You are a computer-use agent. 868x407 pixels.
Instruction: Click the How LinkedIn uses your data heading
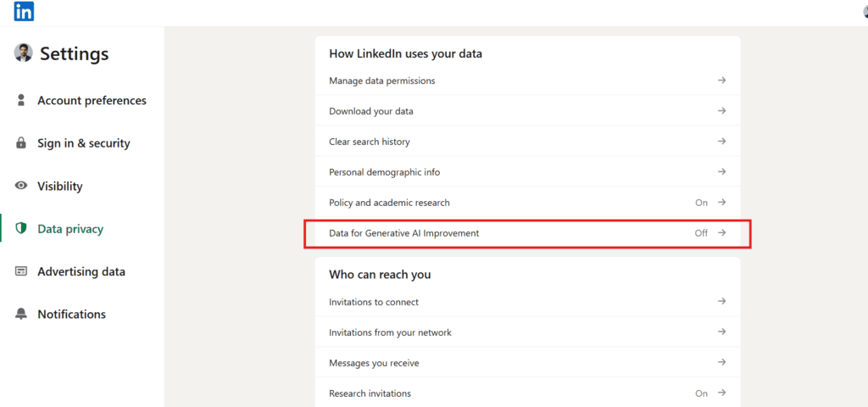pos(405,53)
